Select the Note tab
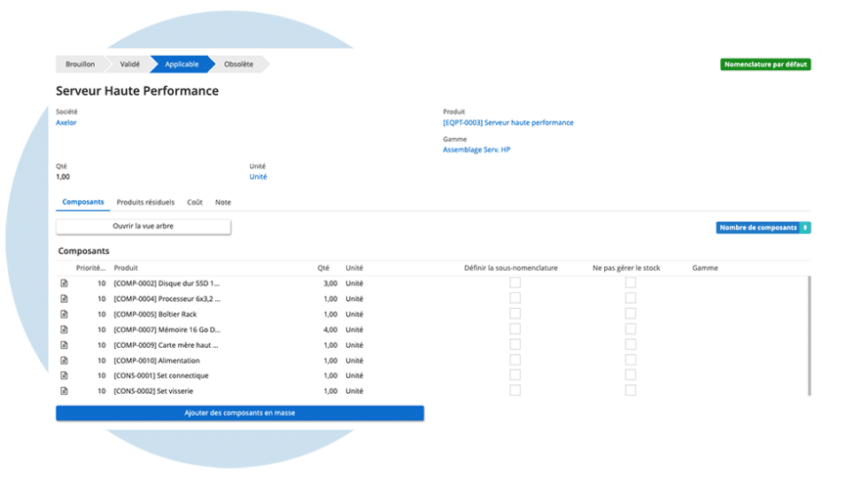Screen dimensions: 868x478 [x=223, y=203]
